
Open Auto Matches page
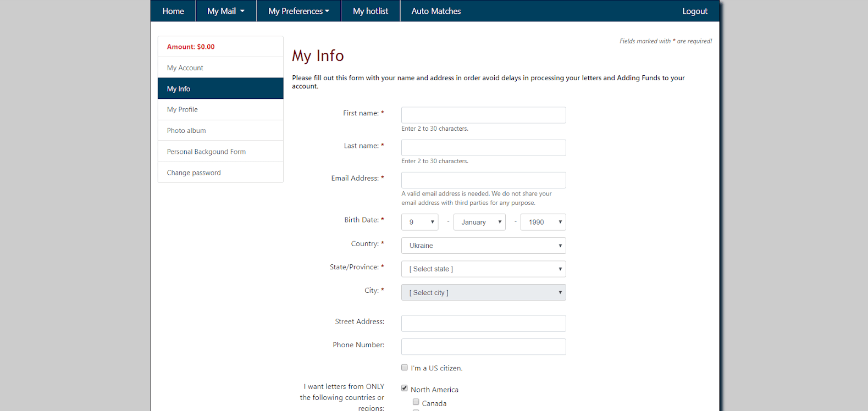[436, 11]
